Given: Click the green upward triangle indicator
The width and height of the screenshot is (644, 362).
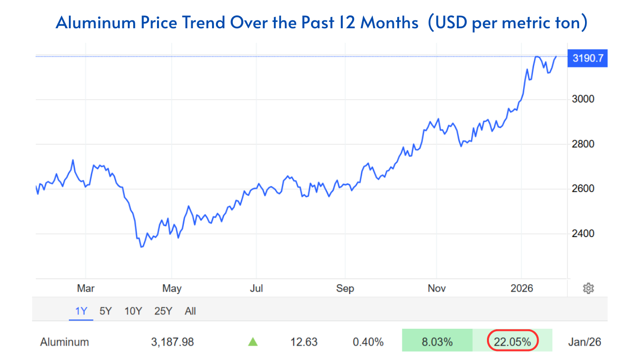Looking at the screenshot, I should [253, 342].
